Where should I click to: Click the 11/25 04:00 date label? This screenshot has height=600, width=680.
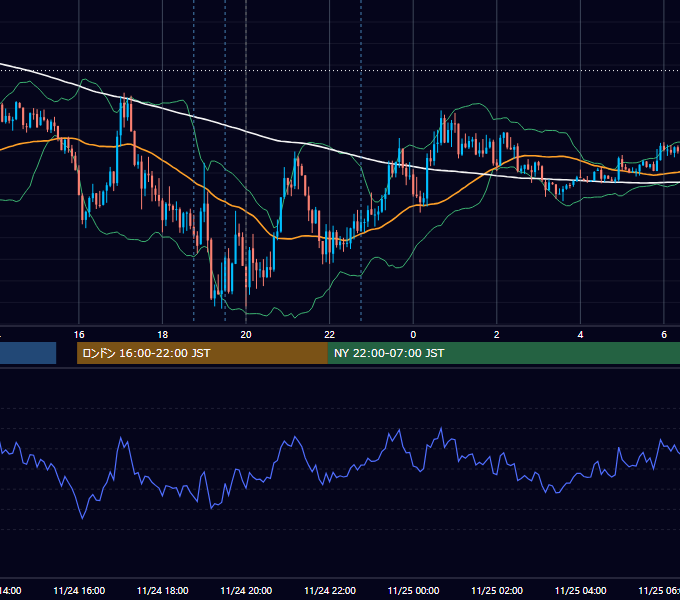click(581, 591)
